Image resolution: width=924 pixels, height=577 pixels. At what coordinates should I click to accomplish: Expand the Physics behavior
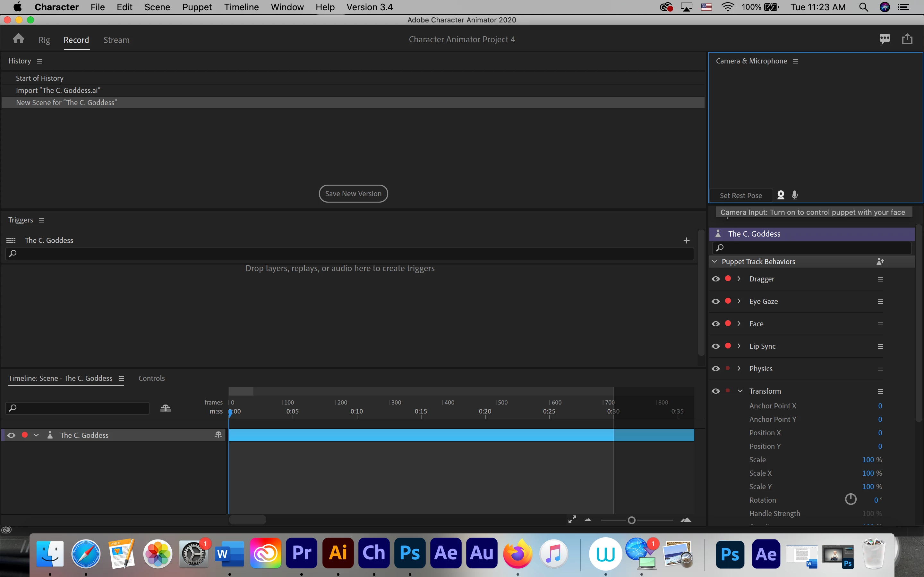click(x=739, y=368)
